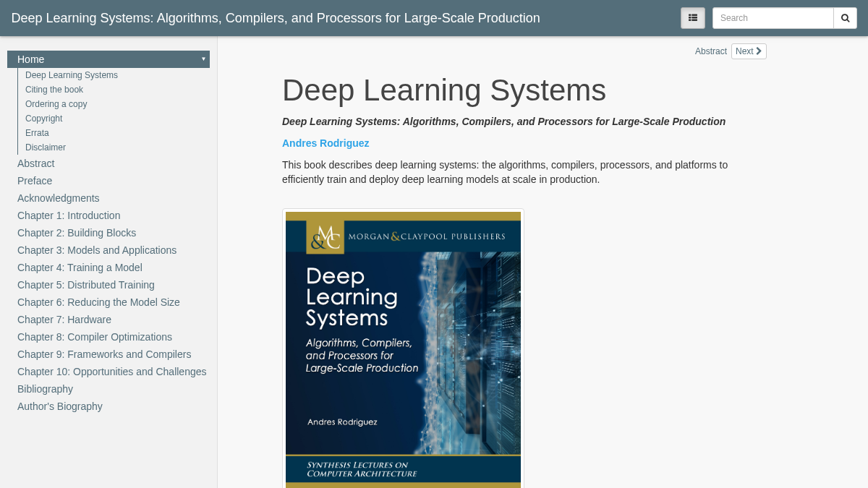Open Chapter 8: Compiler Optimizations
The image size is (868, 488).
point(95,337)
